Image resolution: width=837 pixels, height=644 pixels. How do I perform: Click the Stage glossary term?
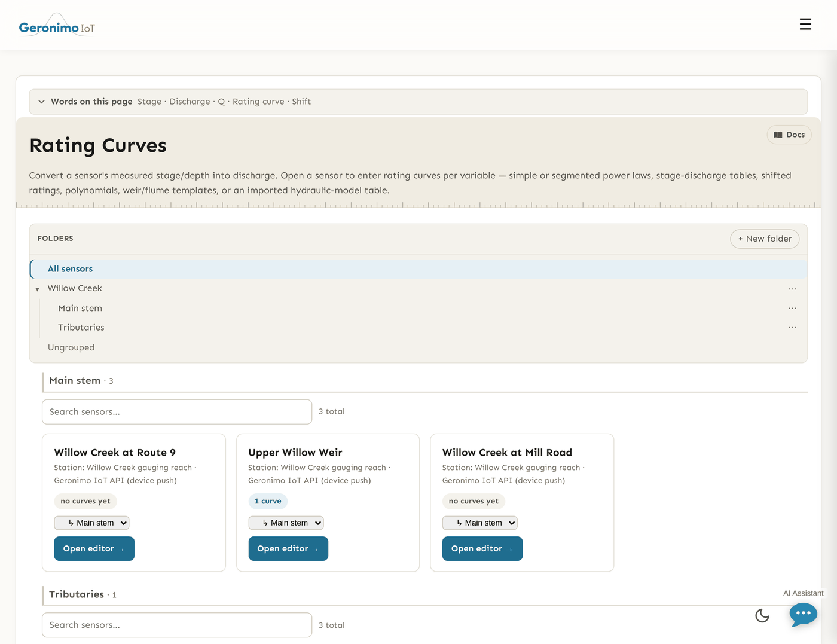tap(149, 102)
